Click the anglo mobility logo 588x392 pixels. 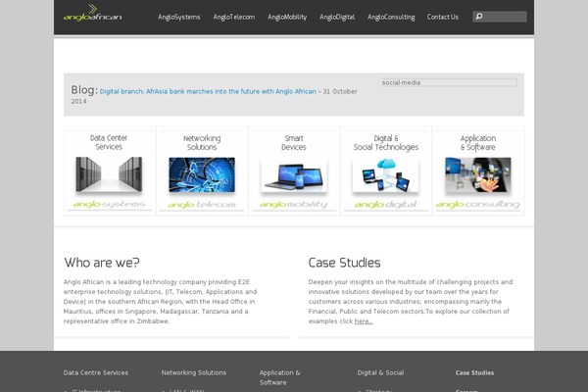pyautogui.click(x=294, y=205)
